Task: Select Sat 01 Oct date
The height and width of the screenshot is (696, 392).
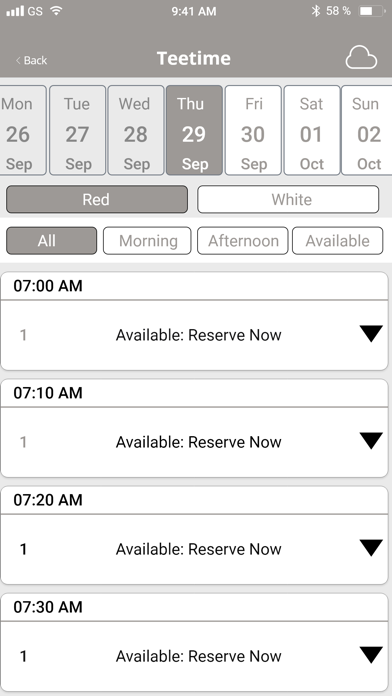Action: (312, 130)
